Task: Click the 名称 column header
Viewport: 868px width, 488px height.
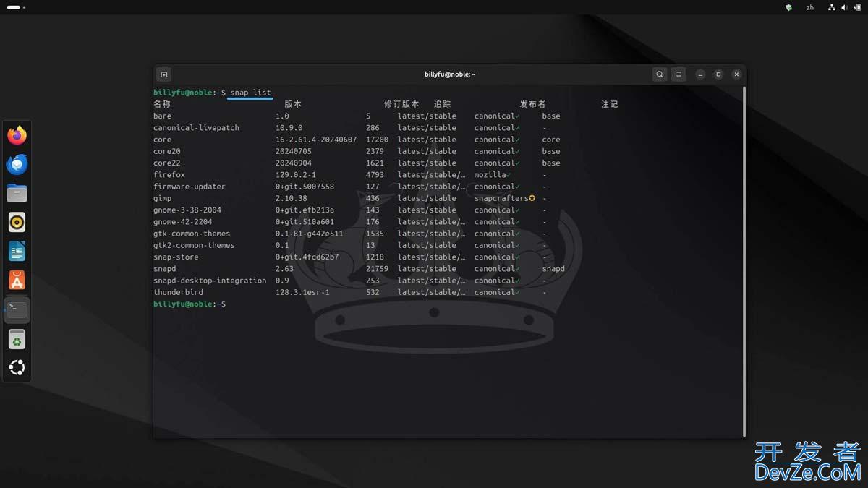Action: point(162,104)
